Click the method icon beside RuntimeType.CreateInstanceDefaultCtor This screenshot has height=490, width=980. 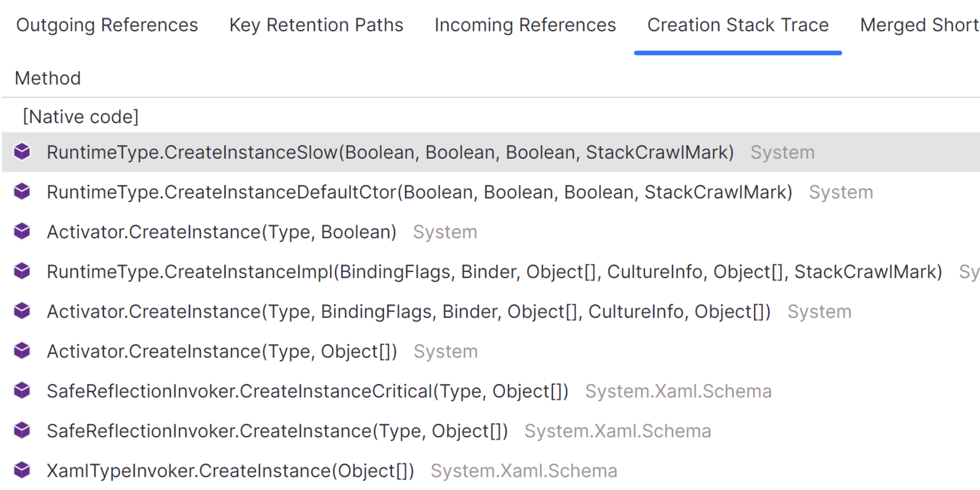coord(22,192)
